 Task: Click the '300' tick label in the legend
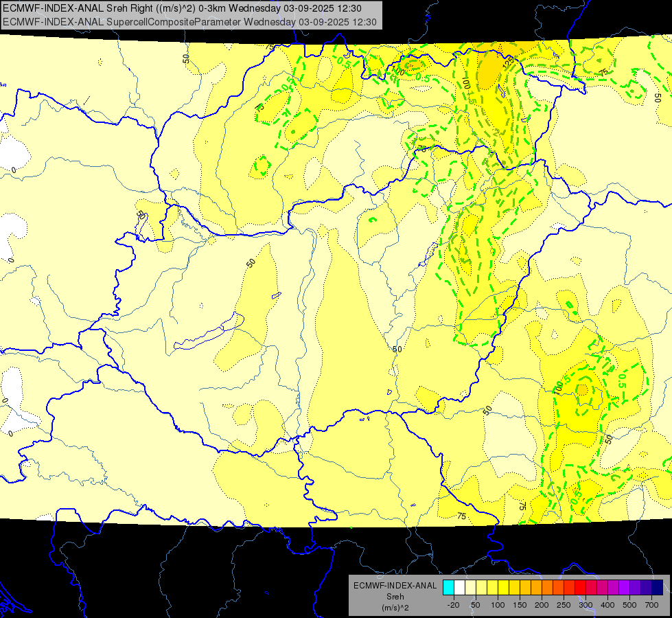coord(586,605)
